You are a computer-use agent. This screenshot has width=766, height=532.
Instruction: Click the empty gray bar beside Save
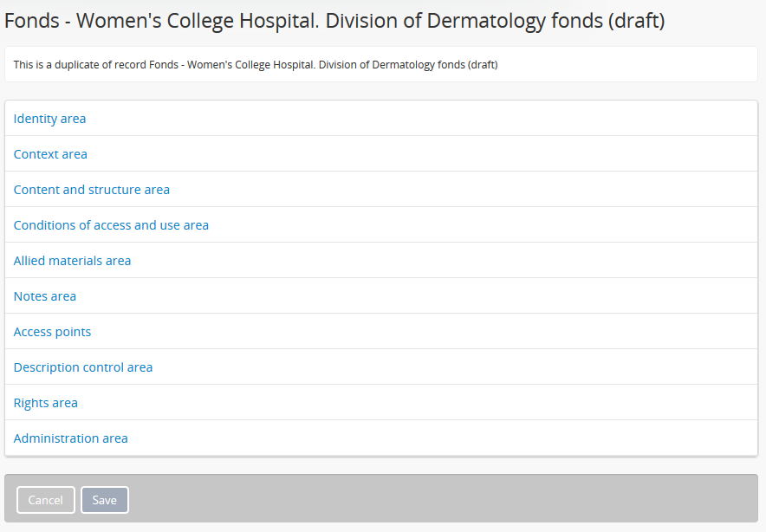click(433, 500)
